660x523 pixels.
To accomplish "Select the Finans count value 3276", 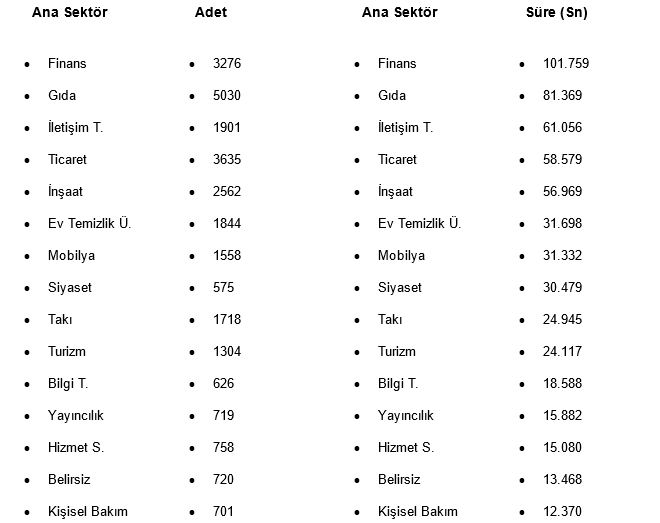I will (227, 64).
